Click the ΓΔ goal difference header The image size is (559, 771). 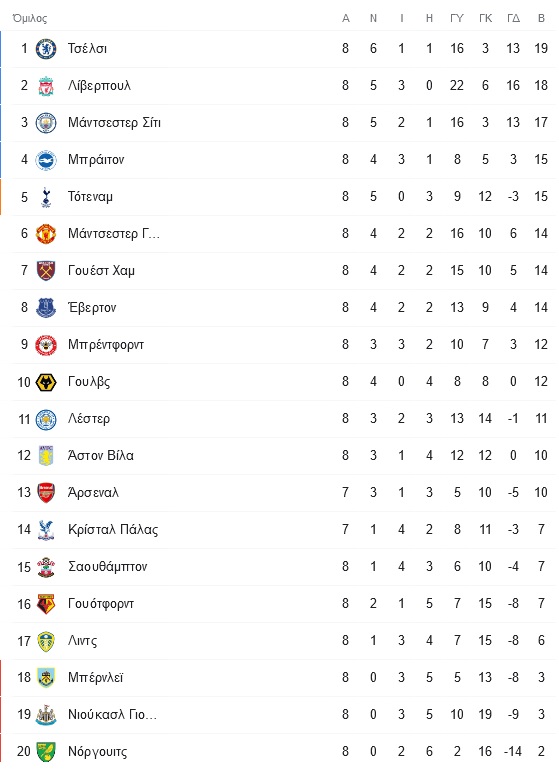pyautogui.click(x=513, y=18)
